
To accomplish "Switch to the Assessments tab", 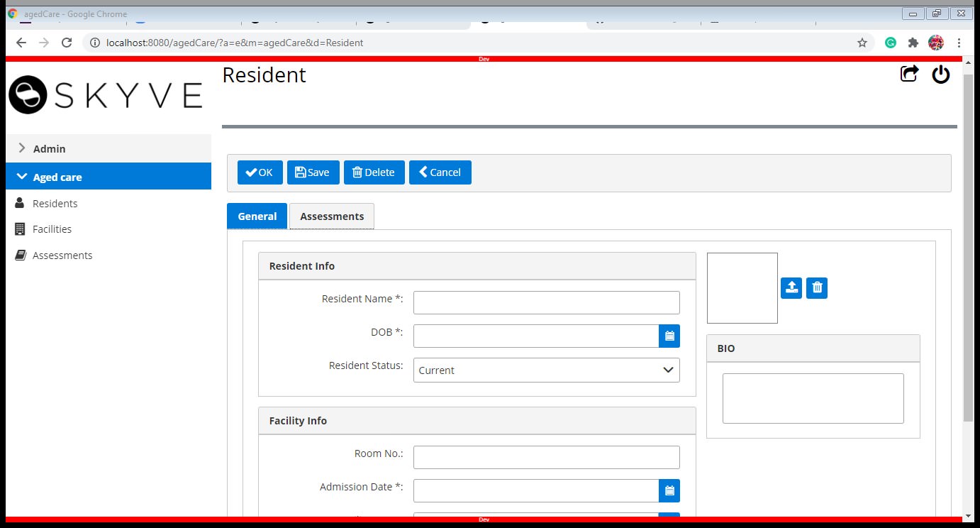I will click(x=332, y=216).
